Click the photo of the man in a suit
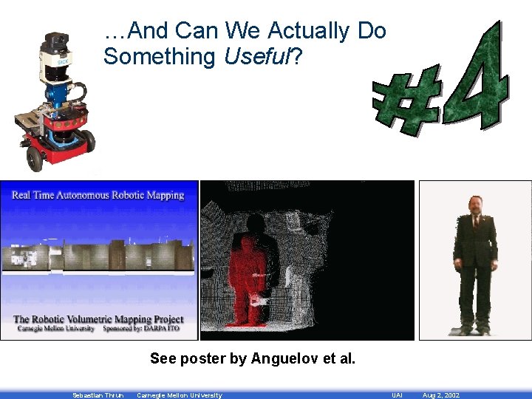This screenshot has height=399, width=532. click(x=475, y=260)
